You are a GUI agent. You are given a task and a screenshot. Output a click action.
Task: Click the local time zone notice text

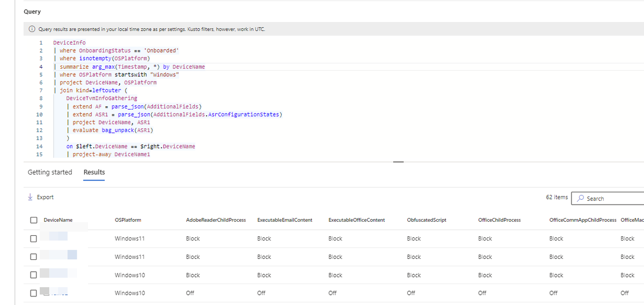click(x=152, y=29)
